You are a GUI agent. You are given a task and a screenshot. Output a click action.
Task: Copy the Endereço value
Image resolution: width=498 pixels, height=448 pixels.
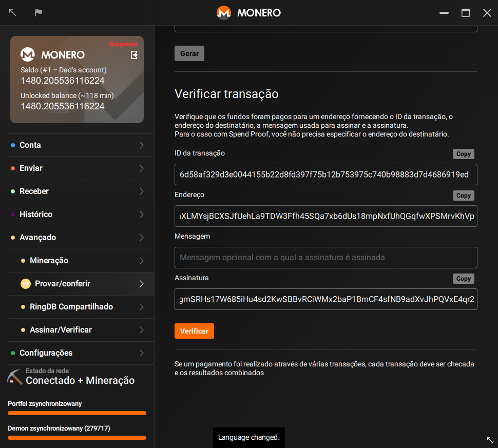pos(464,196)
